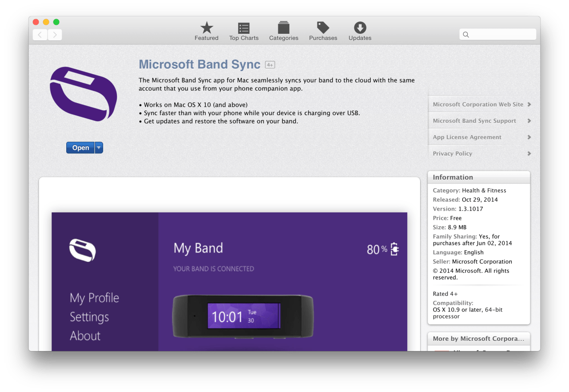
Task: Click the "Works on Mac OS X 10" bullet
Action: point(193,105)
